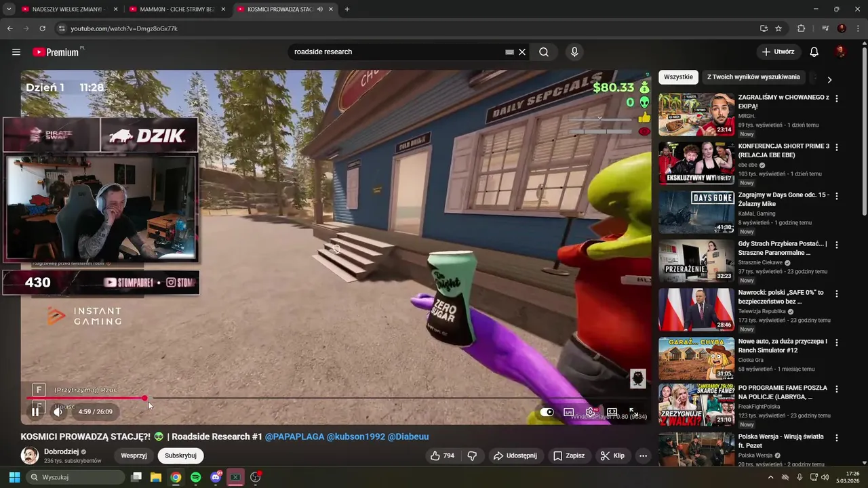Screen dimensions: 868x488
Task: Open options for Gdy Strach Przybiera video
Action: pos(837,245)
